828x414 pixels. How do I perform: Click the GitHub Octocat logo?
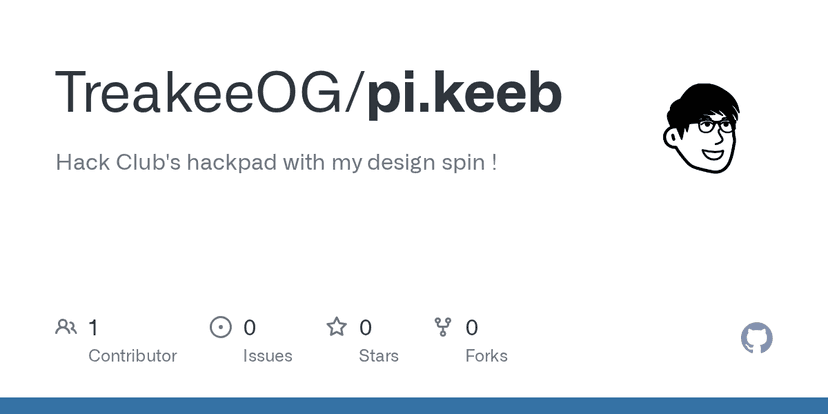point(757,338)
